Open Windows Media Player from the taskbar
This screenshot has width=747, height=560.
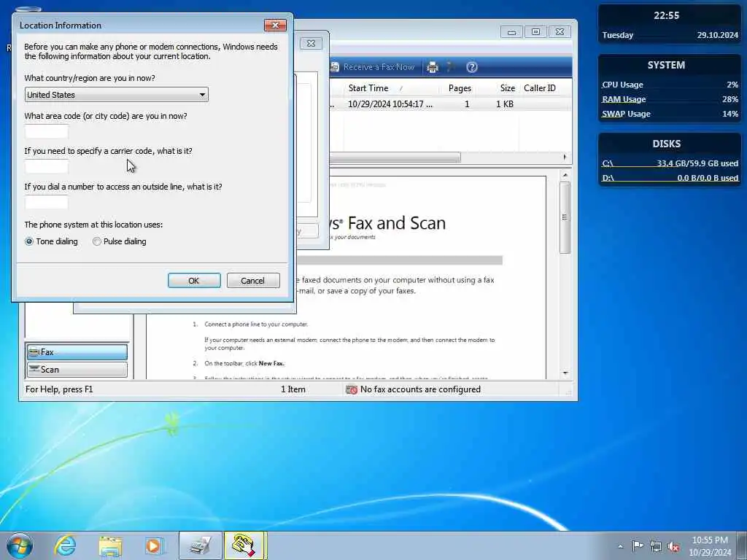[155, 545]
